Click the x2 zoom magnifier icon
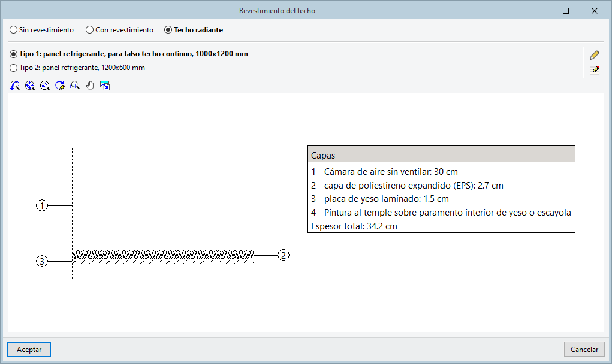This screenshot has height=364, width=612. point(45,86)
